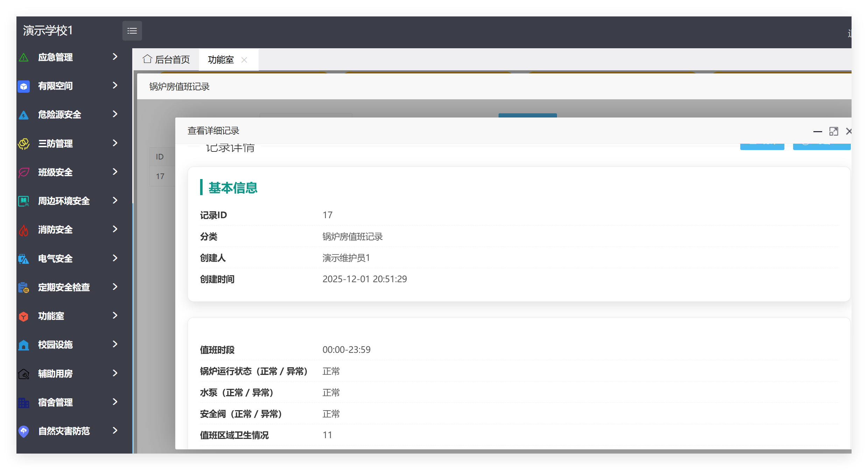Toggle the sidebar collapse hamburger icon
Viewport: 868px width, 470px height.
[132, 31]
